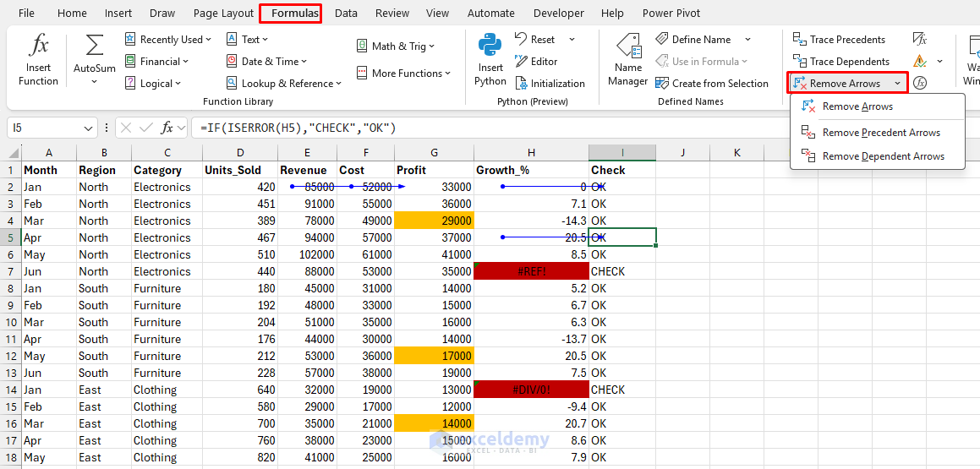Screen dimensions: 980x469
Task: Select the highlighted 17000 profit cell
Action: pos(434,356)
